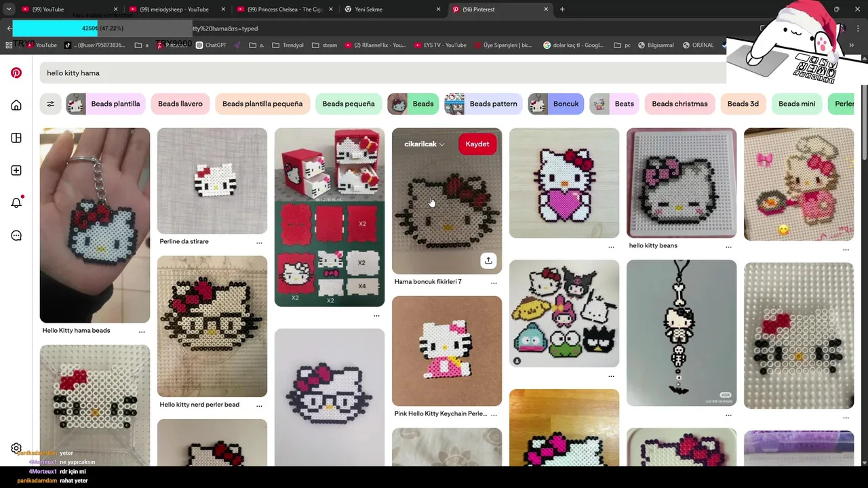Close the Yeni Sekme tab
This screenshot has width=868, height=488.
tap(438, 9)
